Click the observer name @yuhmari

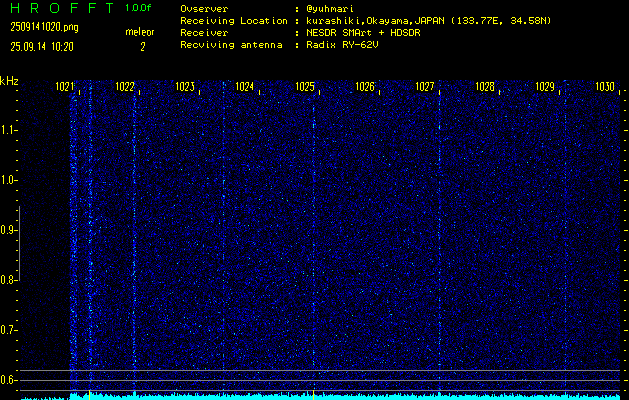coord(330,9)
